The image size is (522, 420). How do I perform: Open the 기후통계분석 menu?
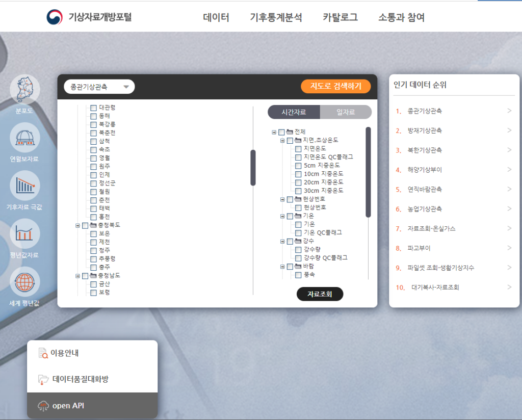click(x=276, y=17)
